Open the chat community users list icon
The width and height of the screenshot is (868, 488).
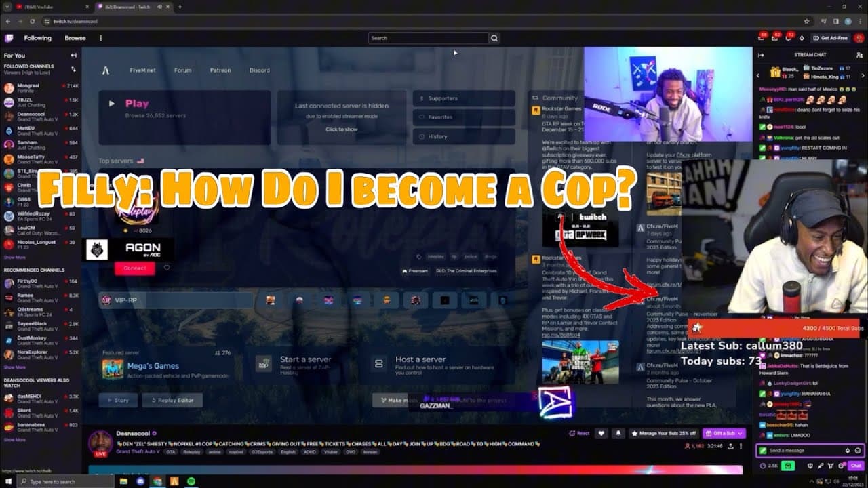(x=860, y=55)
